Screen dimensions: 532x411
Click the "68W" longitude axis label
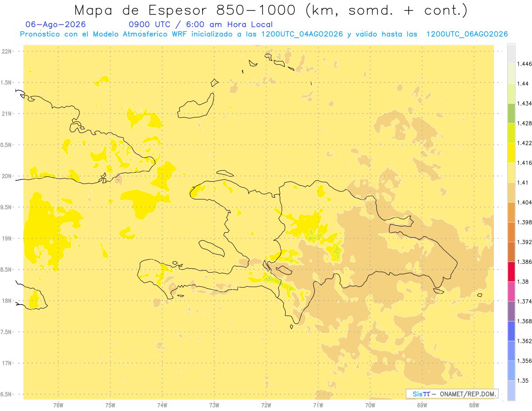[x=474, y=405]
